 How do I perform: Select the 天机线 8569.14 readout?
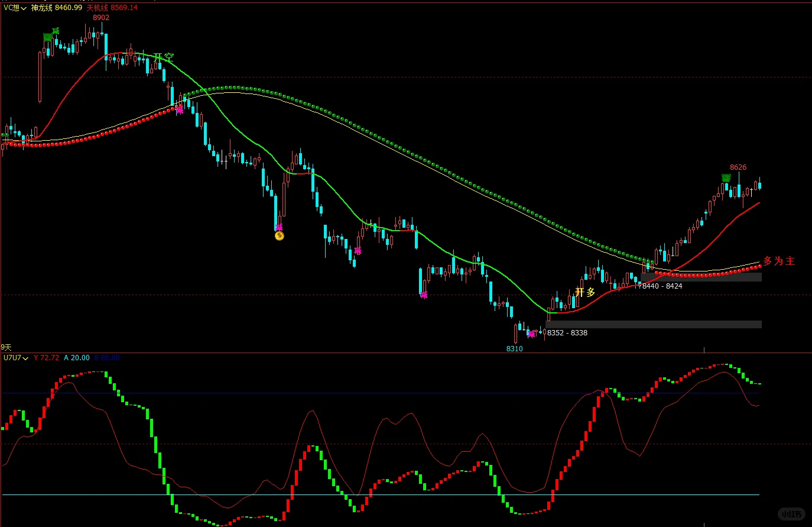point(112,8)
